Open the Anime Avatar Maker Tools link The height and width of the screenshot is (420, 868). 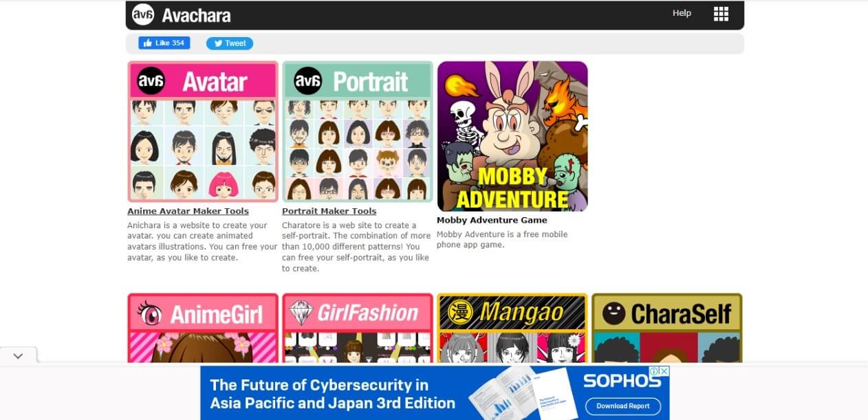point(188,211)
